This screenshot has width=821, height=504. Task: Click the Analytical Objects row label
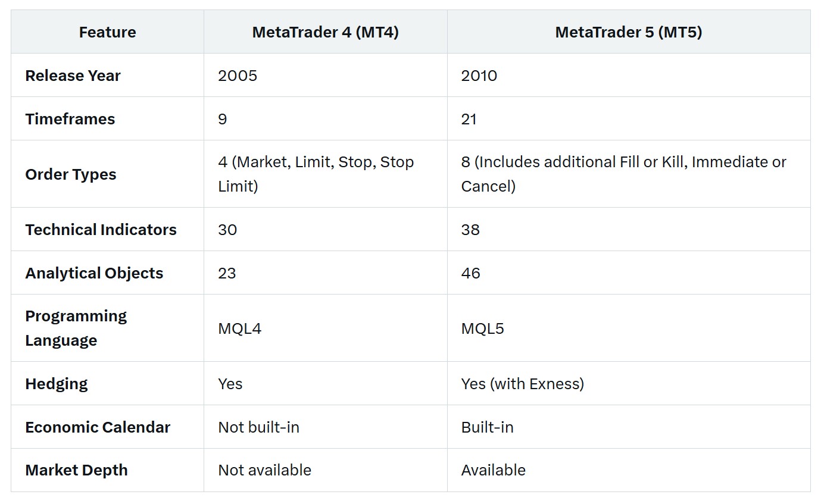tap(94, 273)
